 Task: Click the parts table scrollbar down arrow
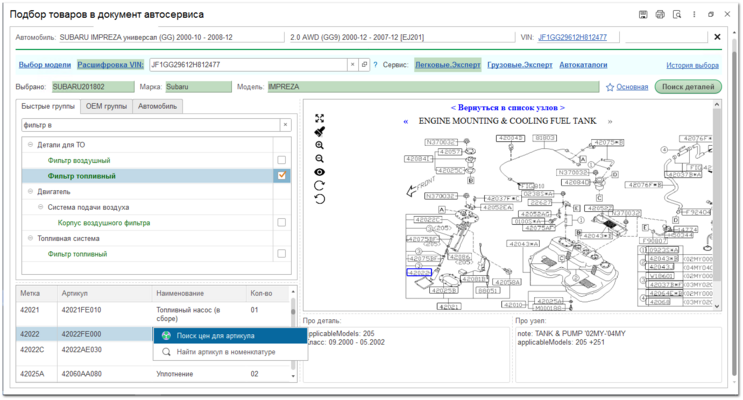[x=293, y=376]
